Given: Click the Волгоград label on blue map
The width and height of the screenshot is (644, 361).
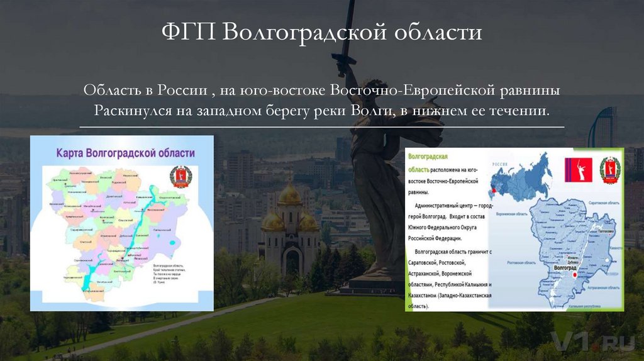Looking at the screenshot, I should 565,268.
